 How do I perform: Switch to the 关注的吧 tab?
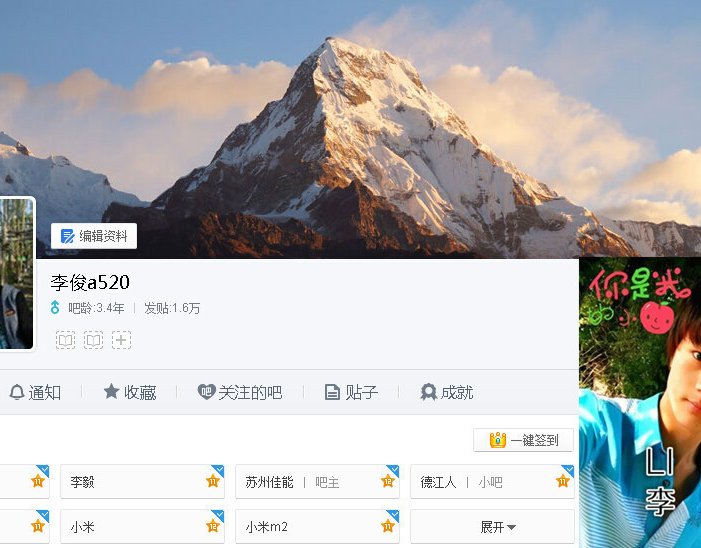240,392
